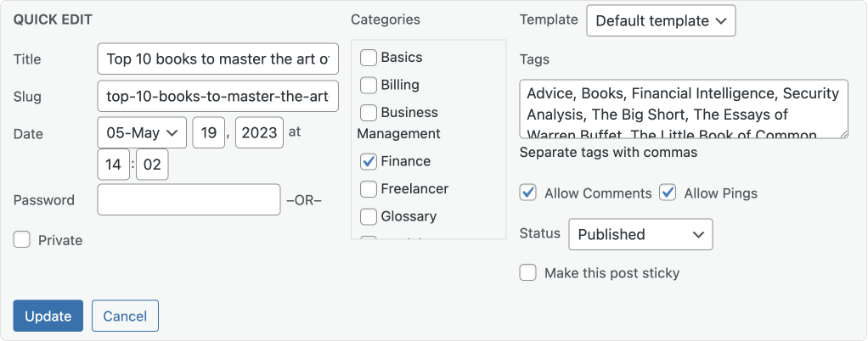Uncheck the Allow Pings option

668,193
